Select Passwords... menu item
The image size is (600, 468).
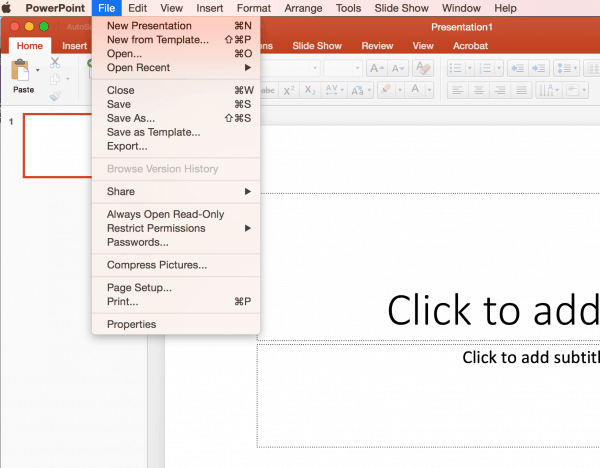pyautogui.click(x=176, y=242)
